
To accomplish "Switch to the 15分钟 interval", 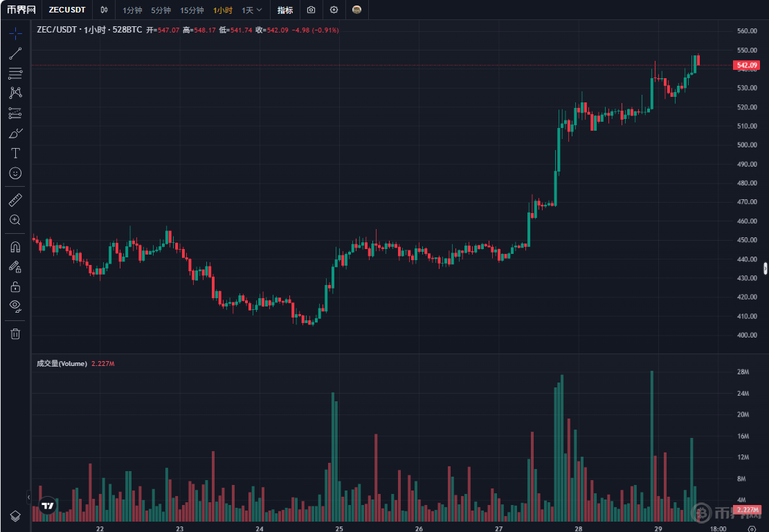I will tap(192, 10).
